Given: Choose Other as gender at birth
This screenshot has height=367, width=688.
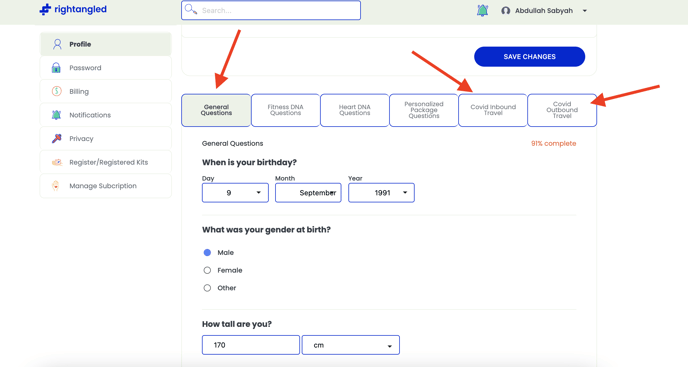Looking at the screenshot, I should pos(207,288).
